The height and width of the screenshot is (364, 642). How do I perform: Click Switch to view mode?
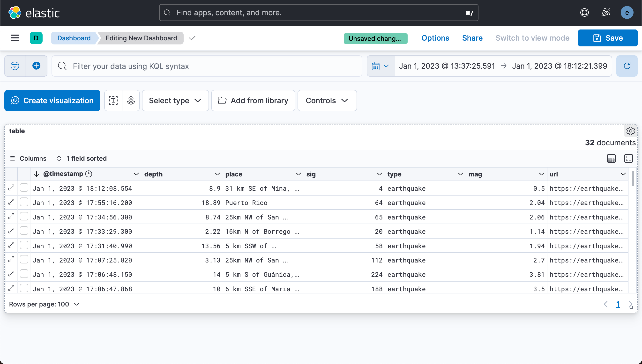[532, 38]
